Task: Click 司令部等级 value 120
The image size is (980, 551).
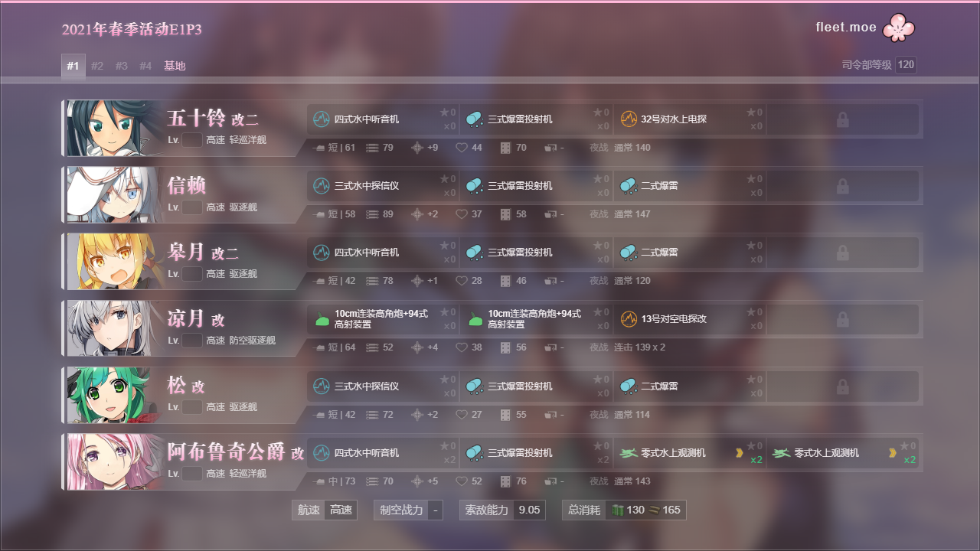Action: [x=906, y=65]
